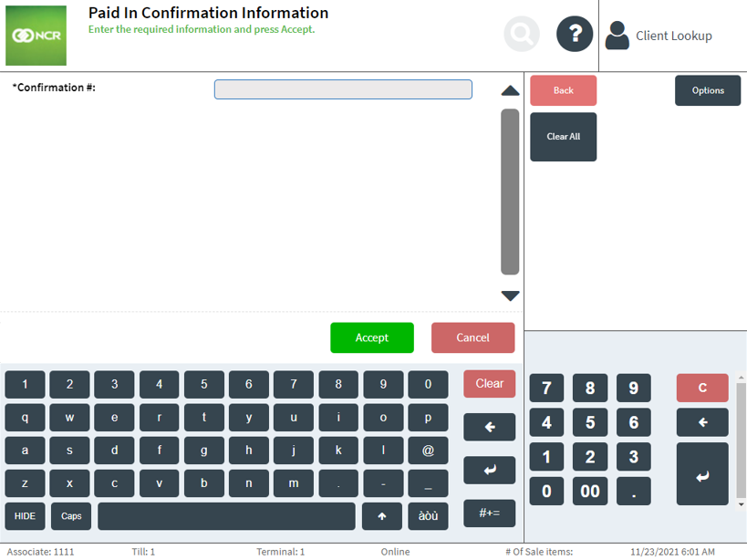Click the help question mark icon
This screenshot has height=560, width=747.
click(575, 35)
